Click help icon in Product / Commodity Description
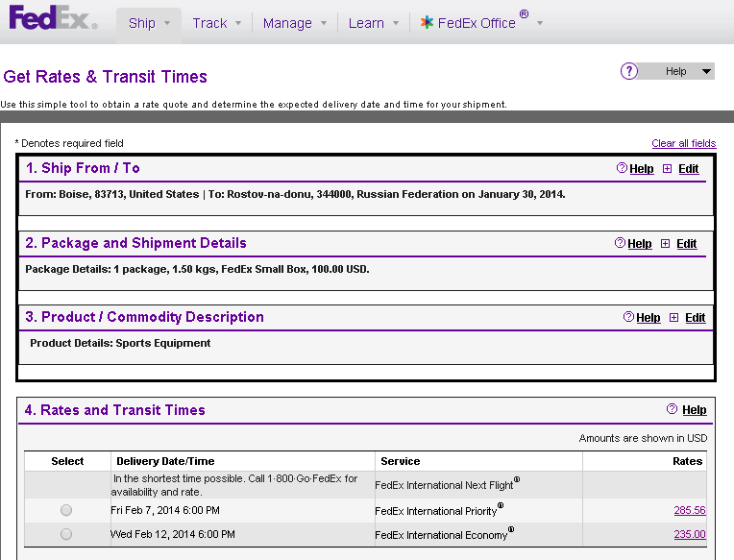The height and width of the screenshot is (560, 734). pos(628,318)
